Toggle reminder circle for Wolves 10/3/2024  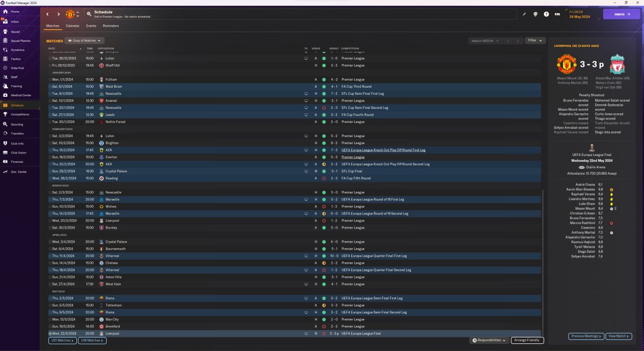(50, 206)
